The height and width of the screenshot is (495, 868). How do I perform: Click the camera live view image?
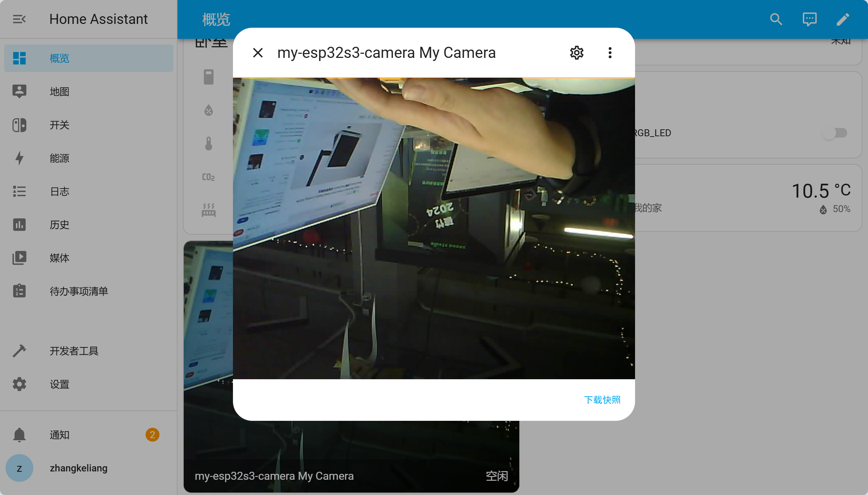click(x=434, y=228)
